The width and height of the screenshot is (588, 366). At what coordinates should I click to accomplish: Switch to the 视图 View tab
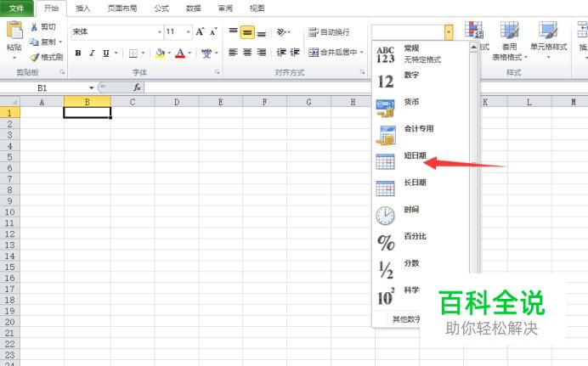(x=257, y=8)
